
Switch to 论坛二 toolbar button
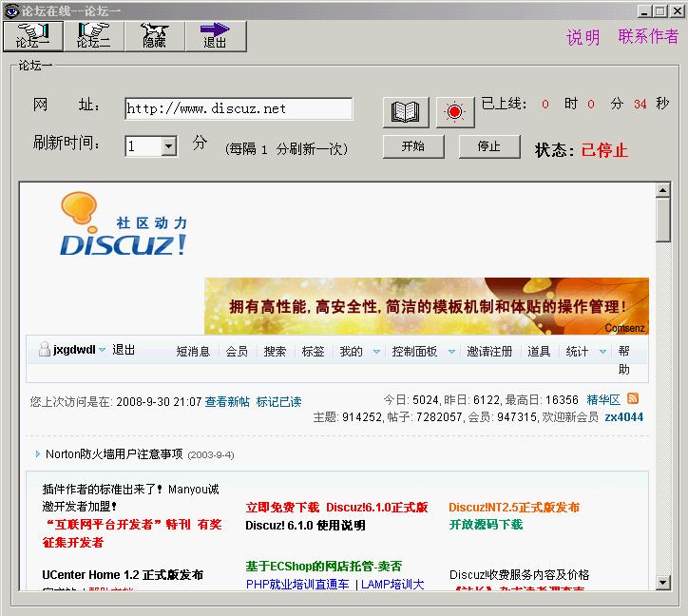(94, 36)
